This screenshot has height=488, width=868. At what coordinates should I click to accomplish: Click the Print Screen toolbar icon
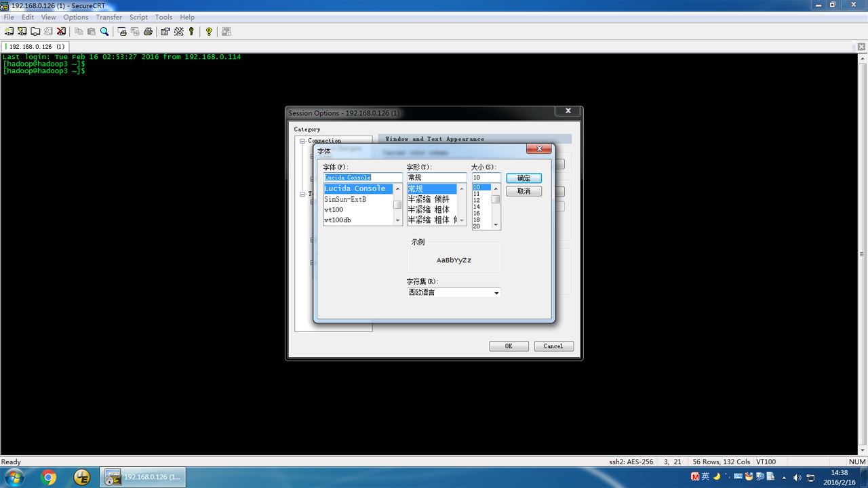122,31
